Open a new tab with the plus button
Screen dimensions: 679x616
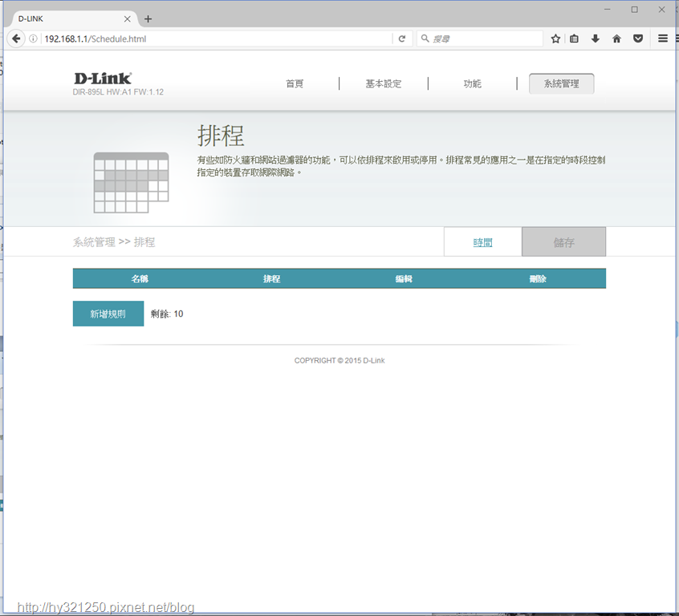click(x=148, y=19)
